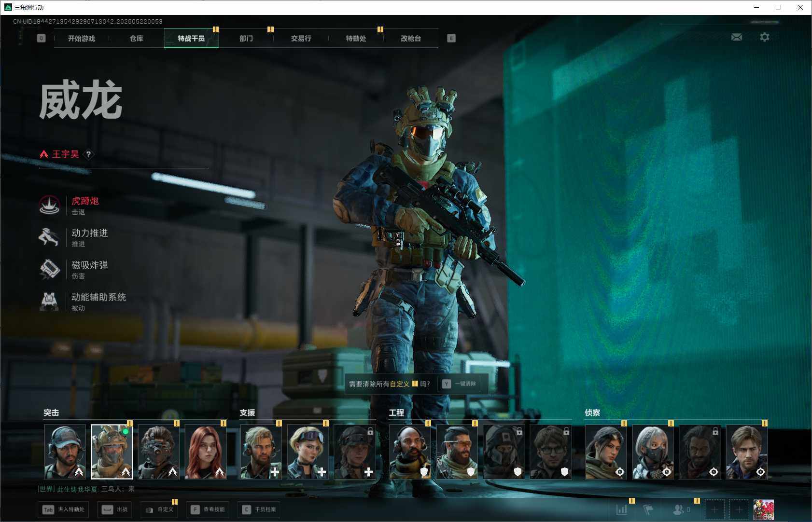Select the blonde 支援 operator with goggles
This screenshot has width=812, height=522.
(308, 452)
